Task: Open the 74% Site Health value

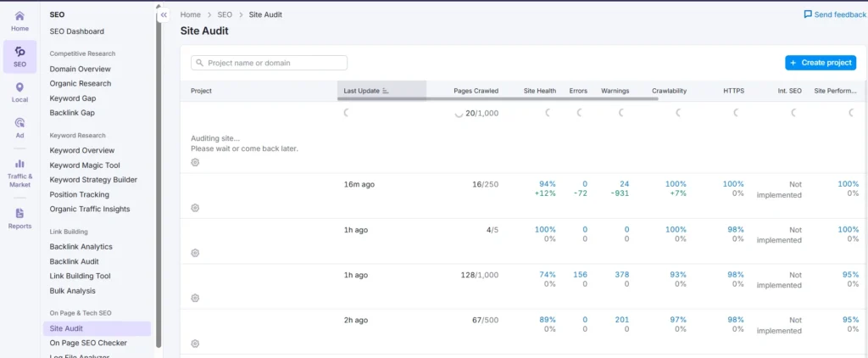Action: 548,275
